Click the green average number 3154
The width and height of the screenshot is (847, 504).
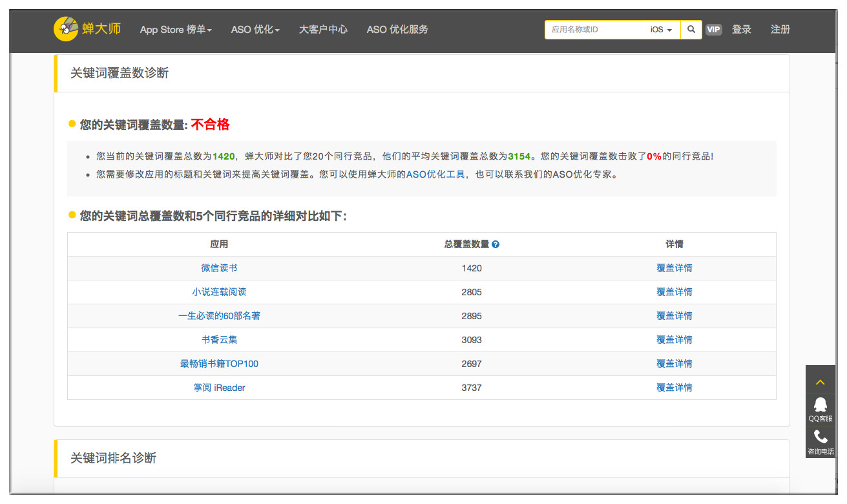click(x=519, y=156)
